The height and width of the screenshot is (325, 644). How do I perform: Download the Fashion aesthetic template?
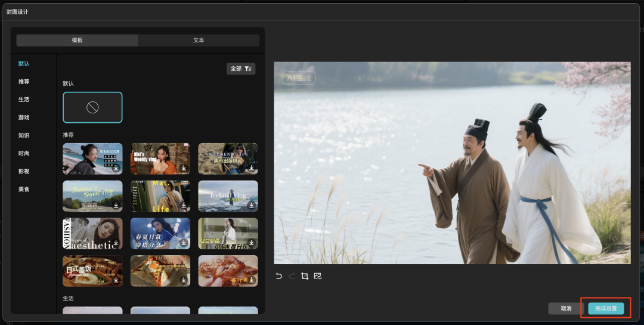click(x=116, y=243)
